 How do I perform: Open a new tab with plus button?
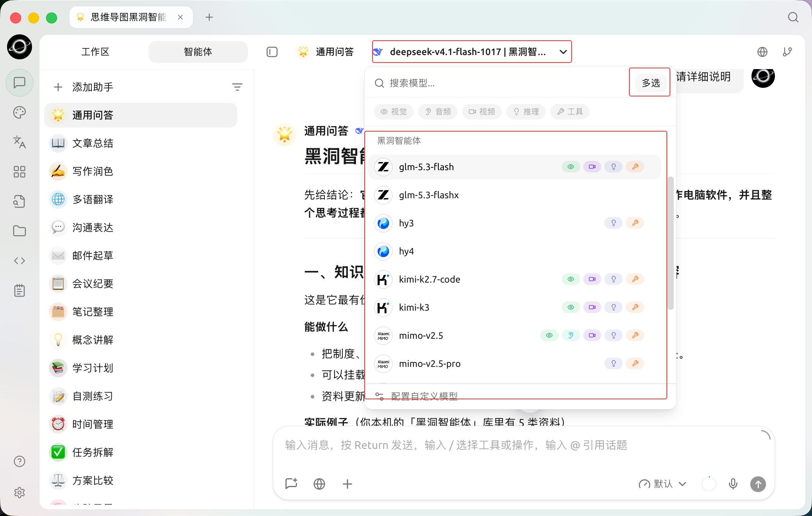click(x=209, y=17)
